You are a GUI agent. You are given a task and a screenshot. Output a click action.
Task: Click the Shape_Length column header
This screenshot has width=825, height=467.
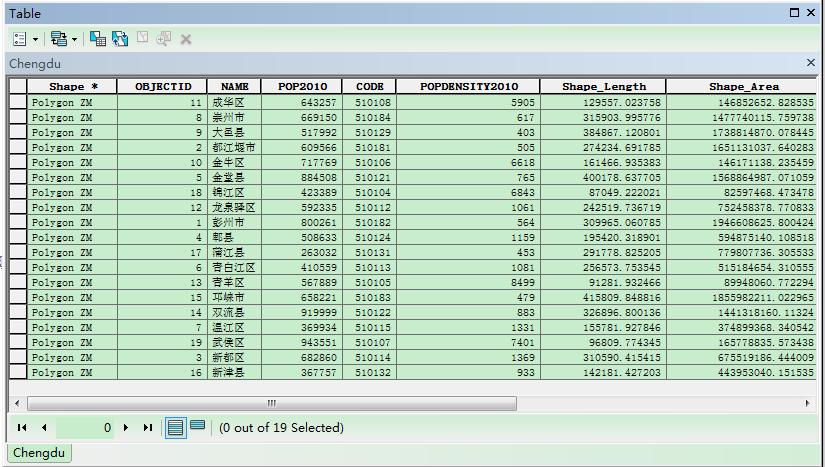pos(603,86)
